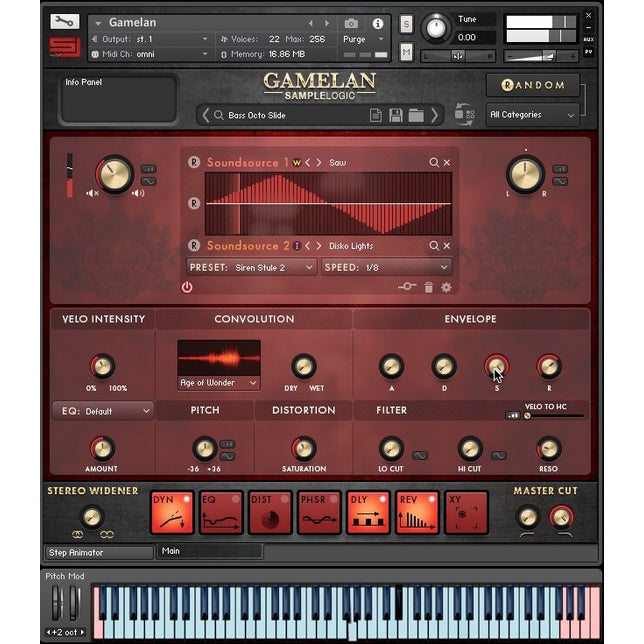Click the envelope Sustain S knob
Viewport: 644px width, 644px height.
pyautogui.click(x=496, y=367)
